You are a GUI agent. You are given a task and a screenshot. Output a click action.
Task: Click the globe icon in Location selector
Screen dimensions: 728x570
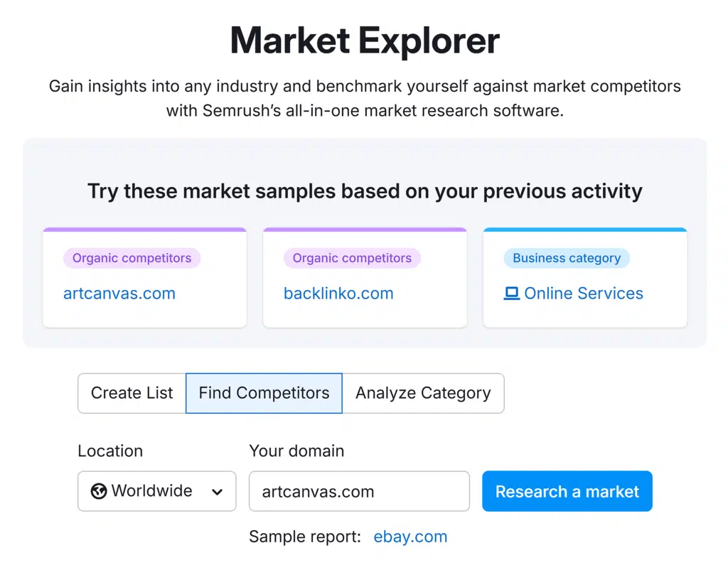(x=99, y=491)
